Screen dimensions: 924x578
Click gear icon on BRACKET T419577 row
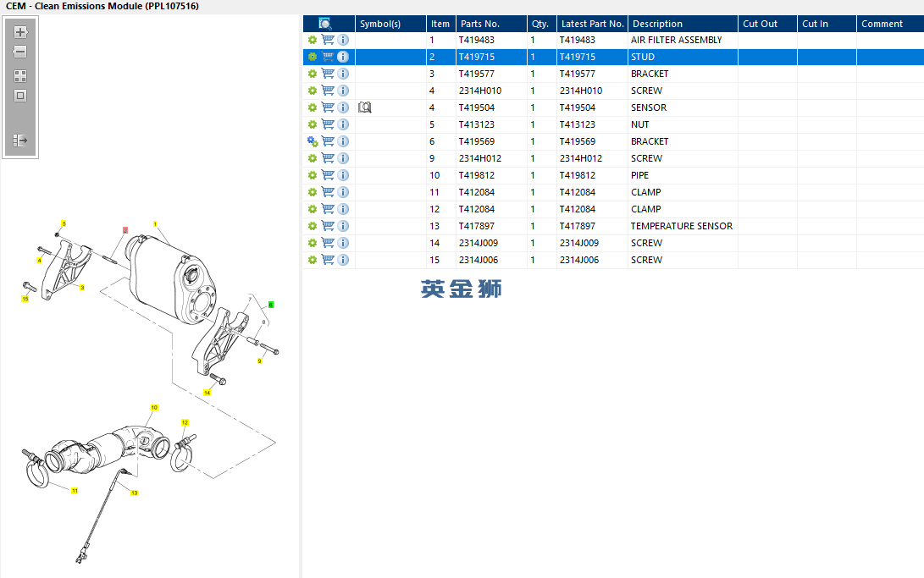pos(313,74)
